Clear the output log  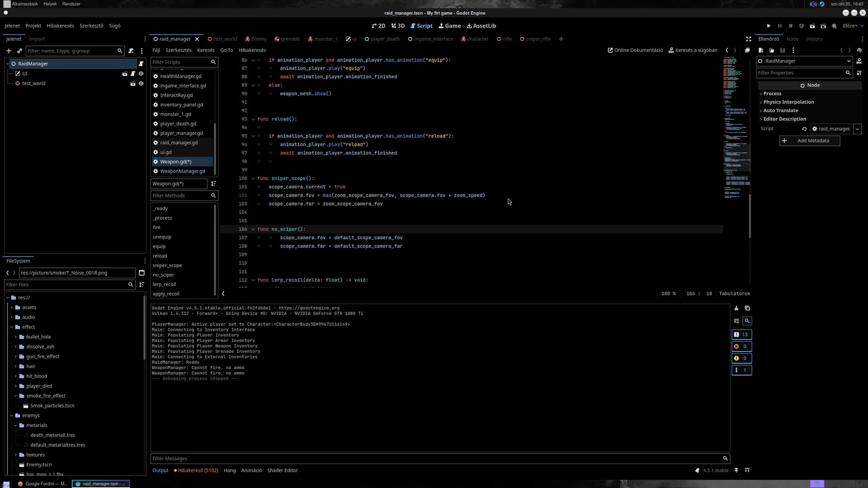(x=736, y=308)
